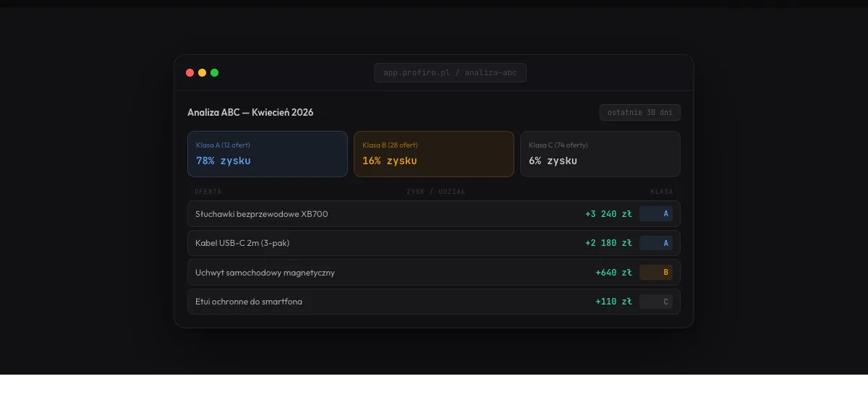
Task: Click the +3 240 zł profit value
Action: (609, 214)
